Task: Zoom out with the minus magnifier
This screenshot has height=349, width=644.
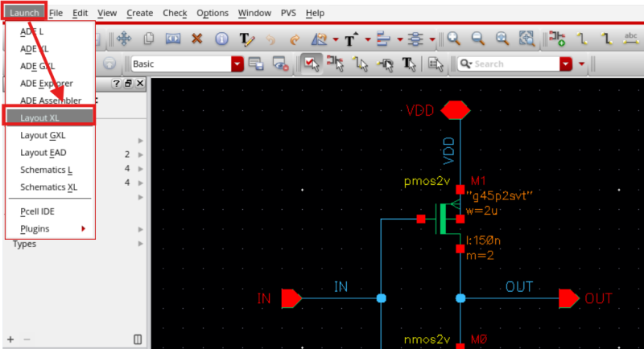Action: tap(478, 39)
